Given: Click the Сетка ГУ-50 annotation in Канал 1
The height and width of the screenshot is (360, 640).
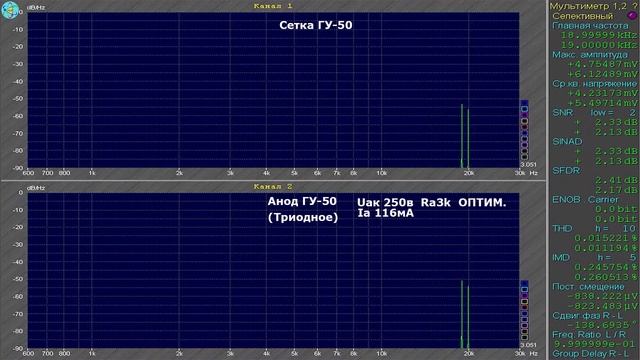Looking at the screenshot, I should (x=316, y=25).
